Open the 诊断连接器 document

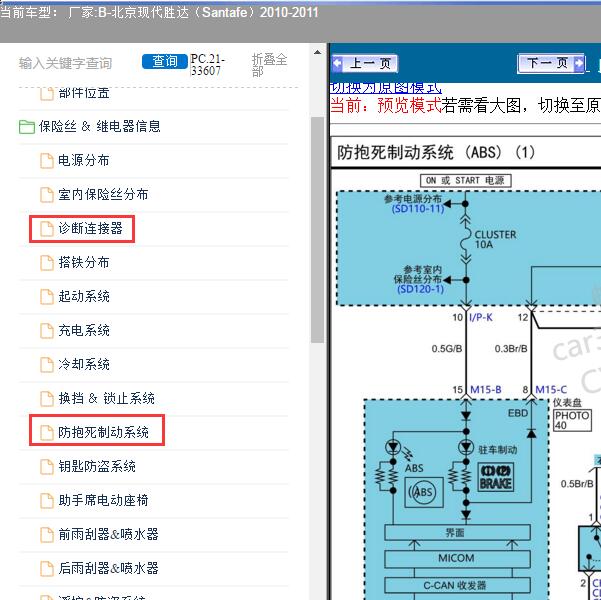pos(90,228)
